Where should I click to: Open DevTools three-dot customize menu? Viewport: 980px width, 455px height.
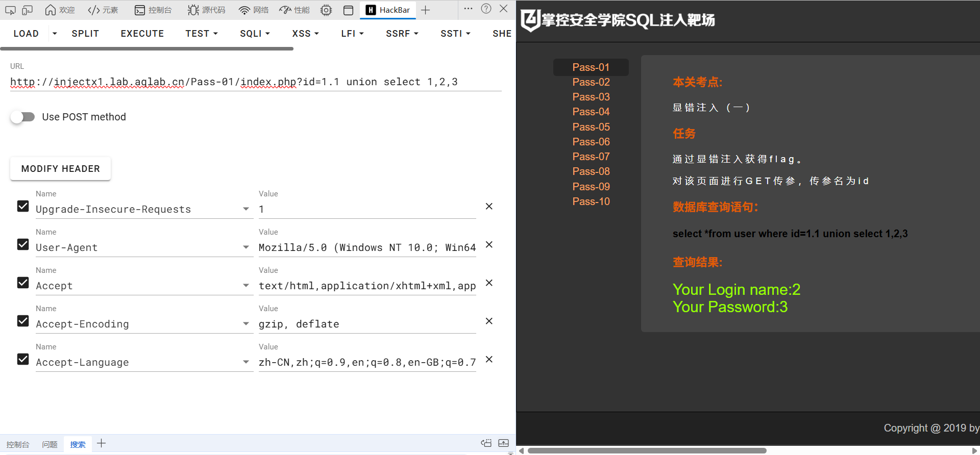pyautogui.click(x=468, y=9)
